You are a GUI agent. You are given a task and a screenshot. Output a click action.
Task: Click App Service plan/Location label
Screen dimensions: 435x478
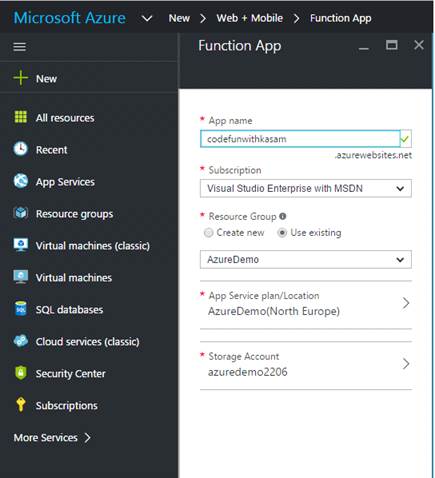click(x=264, y=296)
